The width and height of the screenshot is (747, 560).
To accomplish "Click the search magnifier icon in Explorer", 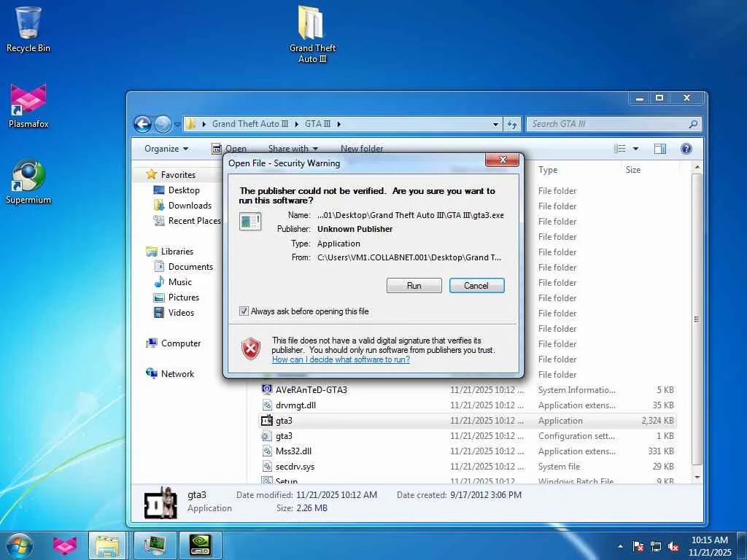I will (x=693, y=124).
